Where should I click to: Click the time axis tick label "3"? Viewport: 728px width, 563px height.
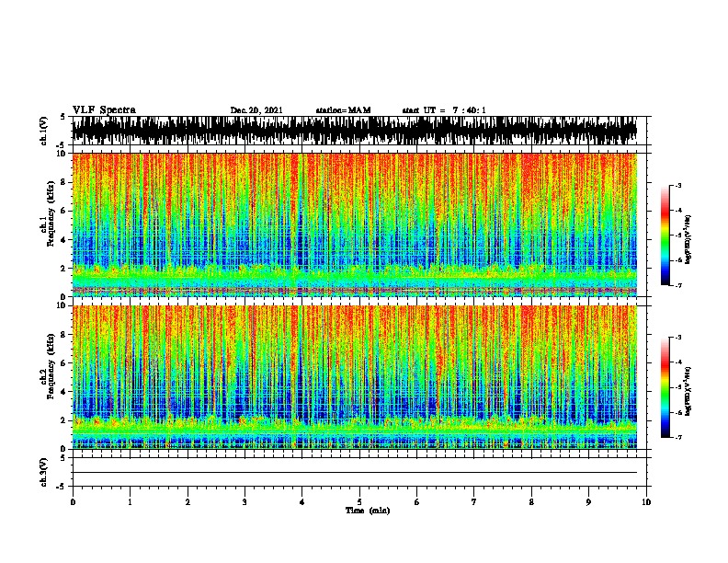(x=245, y=502)
